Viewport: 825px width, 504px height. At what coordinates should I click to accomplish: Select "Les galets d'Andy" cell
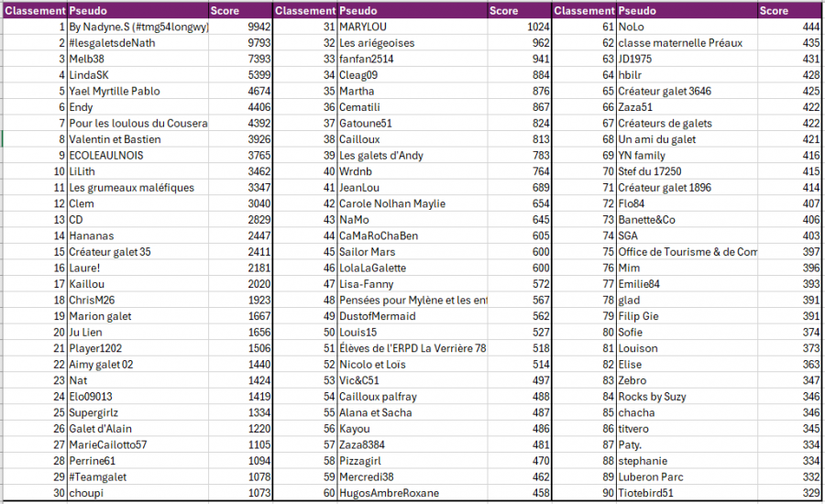click(x=412, y=155)
